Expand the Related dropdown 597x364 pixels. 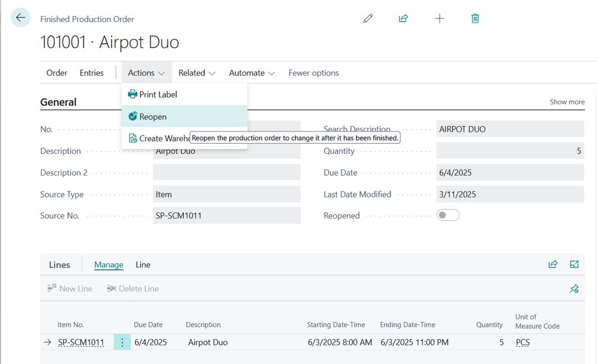click(197, 73)
